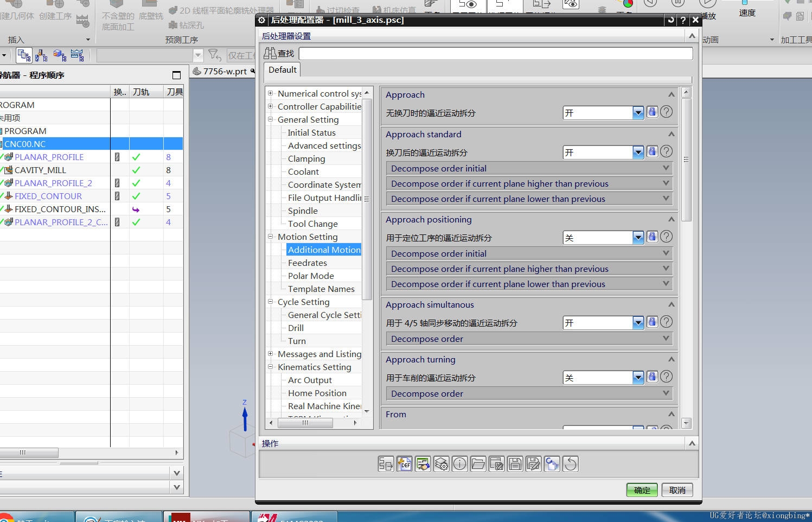Screen dimensions: 812x522
Task: Open the Approach turning dropdown
Action: 603,378
